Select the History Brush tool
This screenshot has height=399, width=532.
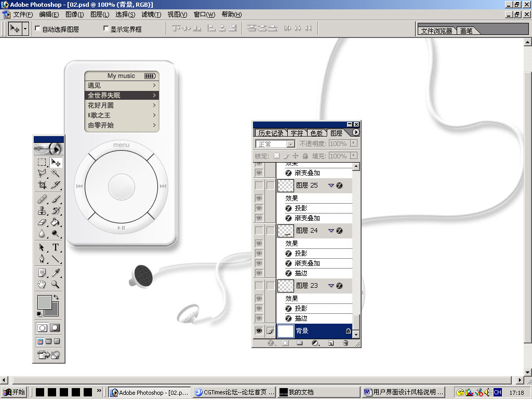click(x=56, y=210)
